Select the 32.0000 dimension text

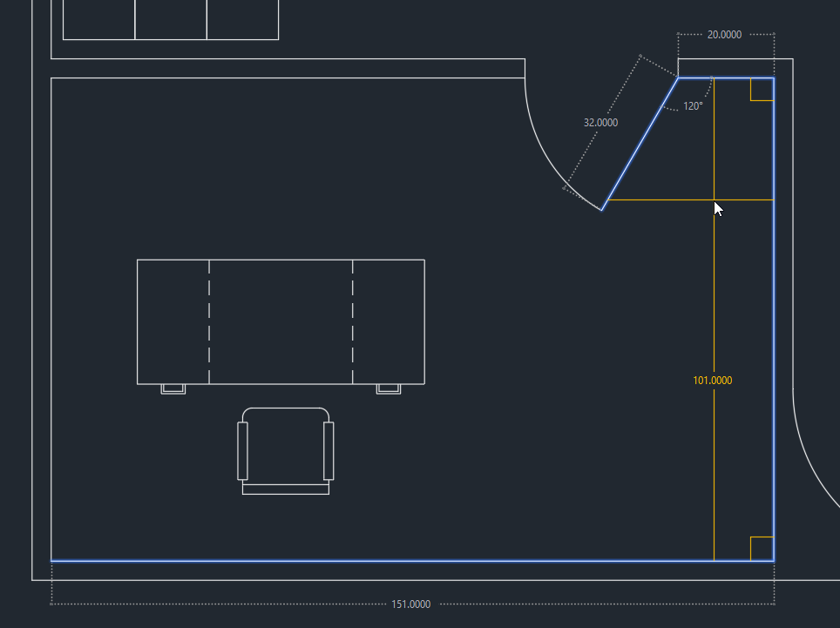tap(600, 123)
